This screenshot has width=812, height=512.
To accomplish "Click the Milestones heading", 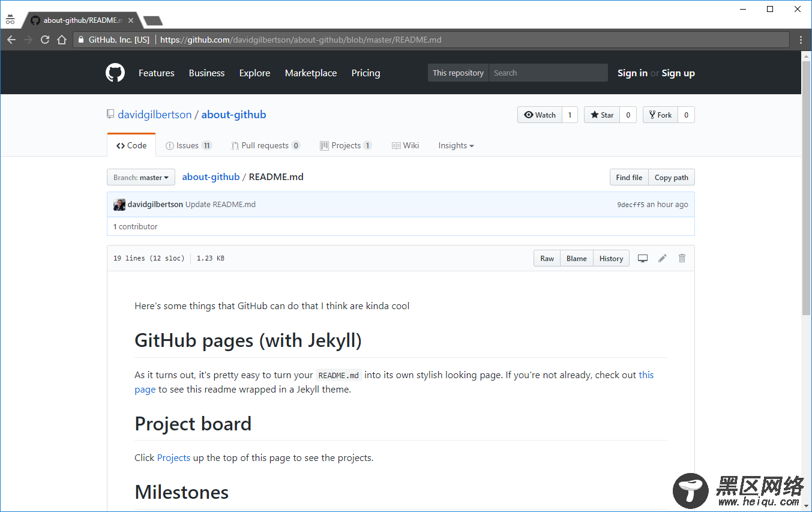I will point(182,492).
